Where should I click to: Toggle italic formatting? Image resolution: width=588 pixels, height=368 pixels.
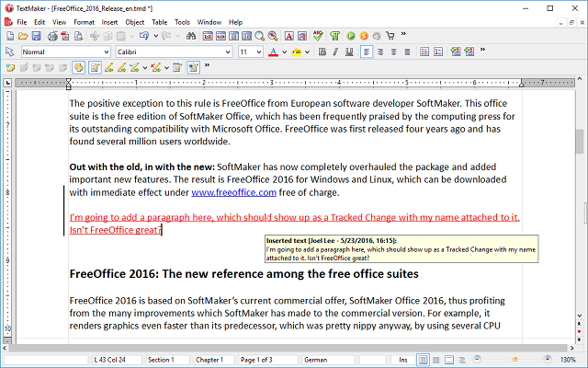tap(335, 52)
